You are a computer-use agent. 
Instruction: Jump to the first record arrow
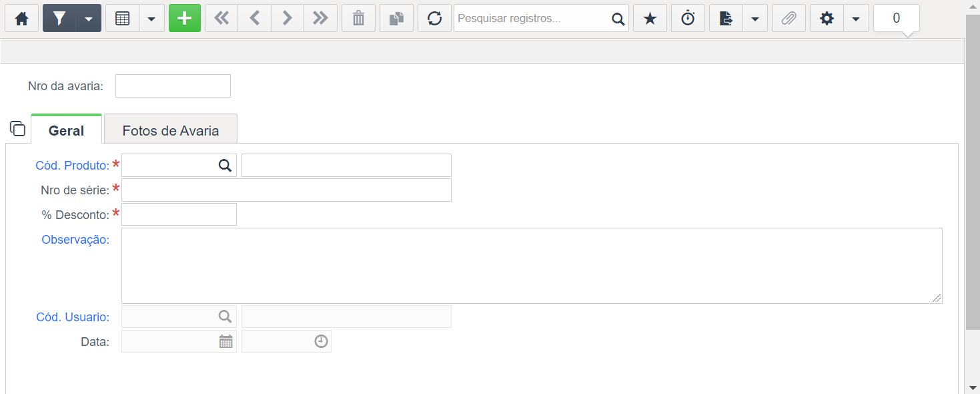point(221,19)
